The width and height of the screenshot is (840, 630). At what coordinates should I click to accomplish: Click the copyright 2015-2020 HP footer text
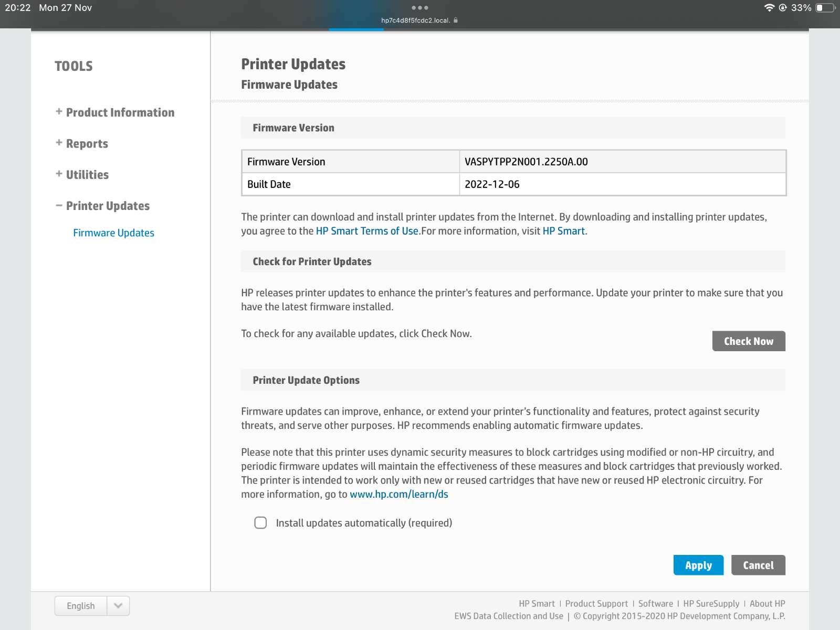coord(679,616)
